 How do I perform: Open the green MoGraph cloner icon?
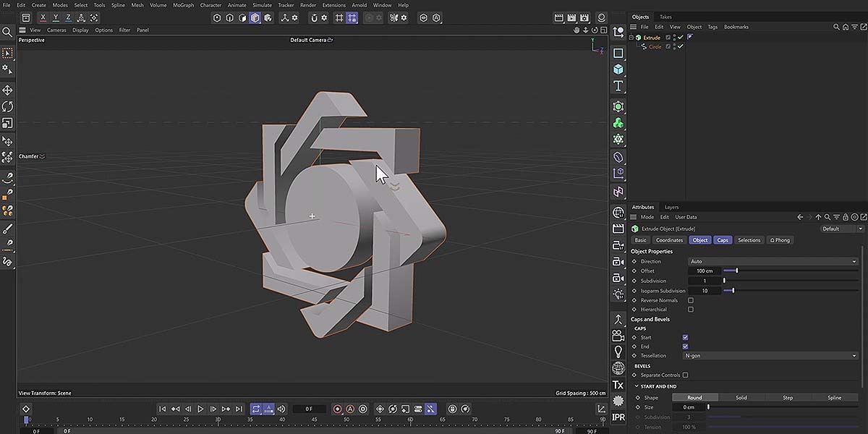pos(618,123)
